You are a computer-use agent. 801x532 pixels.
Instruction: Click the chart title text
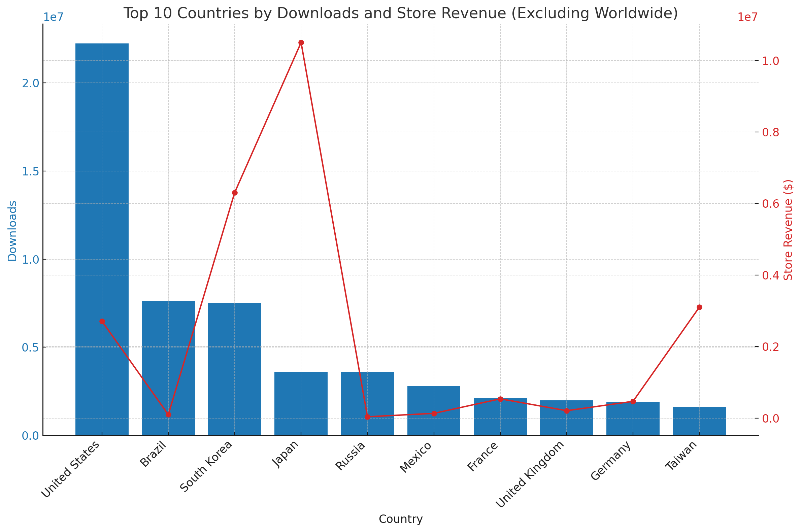pos(400,13)
